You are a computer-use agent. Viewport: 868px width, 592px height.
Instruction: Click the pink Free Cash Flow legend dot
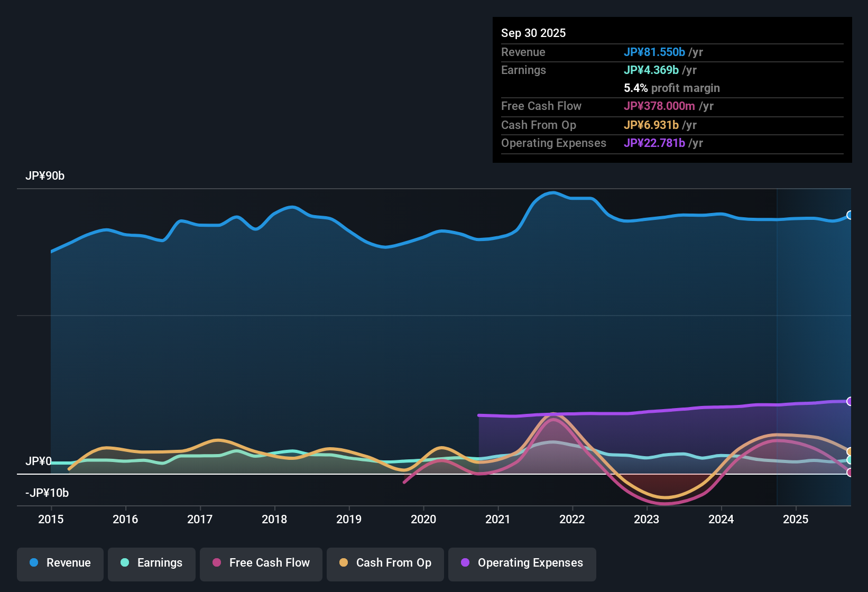tap(217, 563)
